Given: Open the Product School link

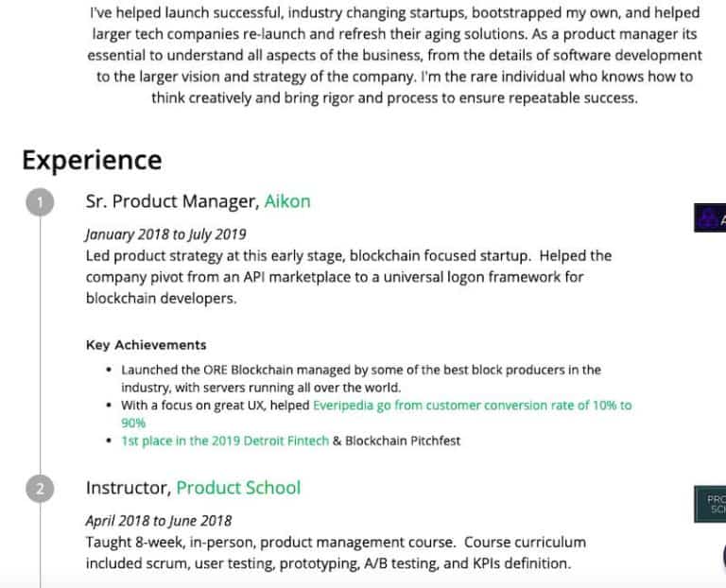Looking at the screenshot, I should (238, 488).
